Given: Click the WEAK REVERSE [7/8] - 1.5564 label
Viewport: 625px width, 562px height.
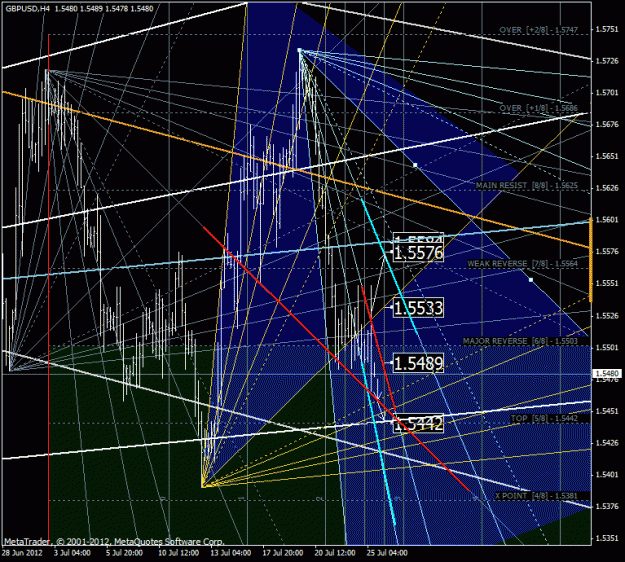Looking at the screenshot, I should (522, 263).
